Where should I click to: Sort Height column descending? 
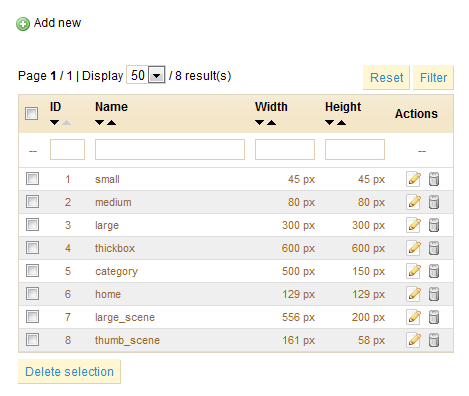[329, 123]
